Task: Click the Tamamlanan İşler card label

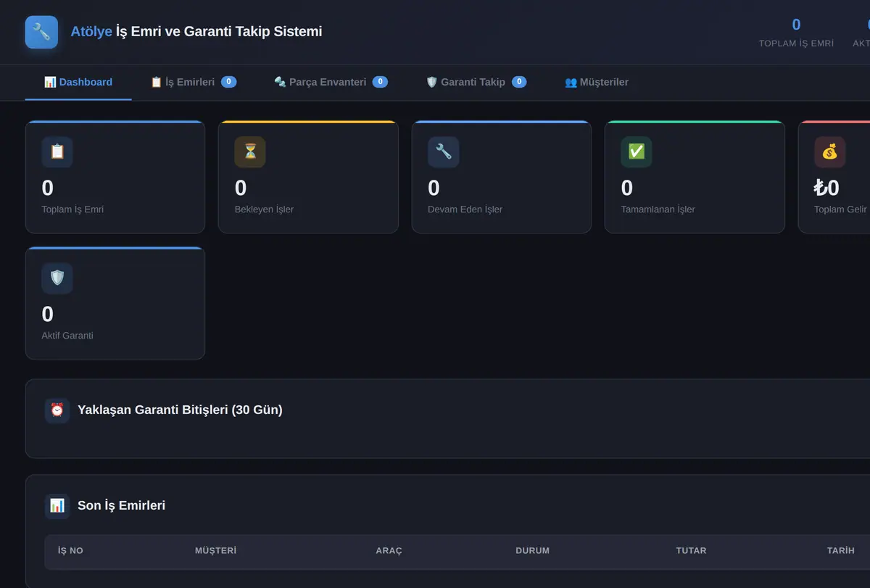Action: click(x=658, y=210)
